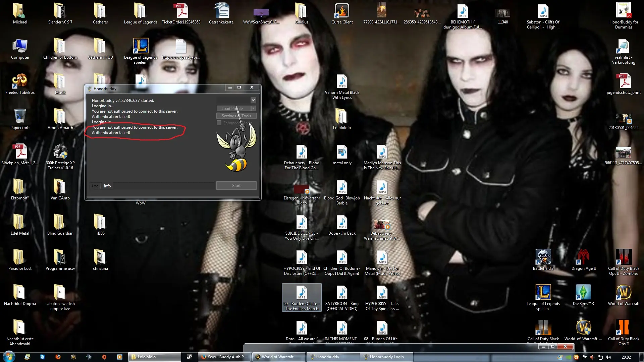644x362 pixels.
Task: Launch Freetec TubeBox shortcut
Action: pyautogui.click(x=20, y=84)
